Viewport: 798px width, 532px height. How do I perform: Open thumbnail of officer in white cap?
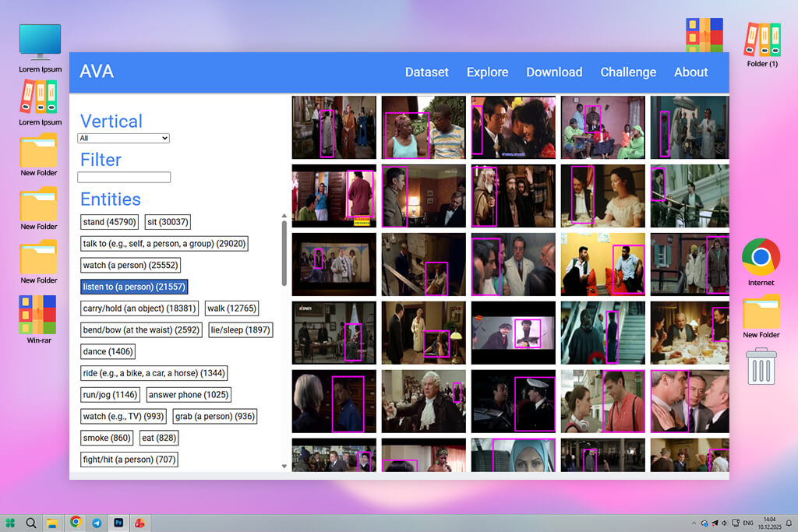click(x=513, y=401)
